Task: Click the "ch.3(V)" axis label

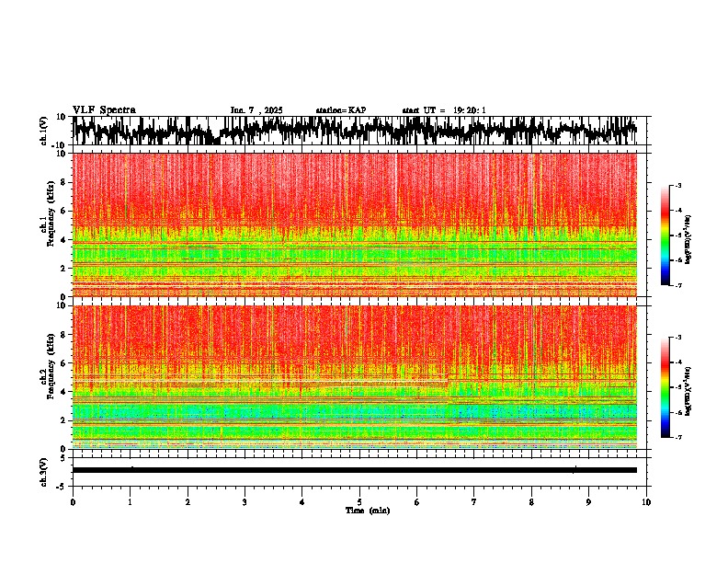Action: [x=45, y=472]
